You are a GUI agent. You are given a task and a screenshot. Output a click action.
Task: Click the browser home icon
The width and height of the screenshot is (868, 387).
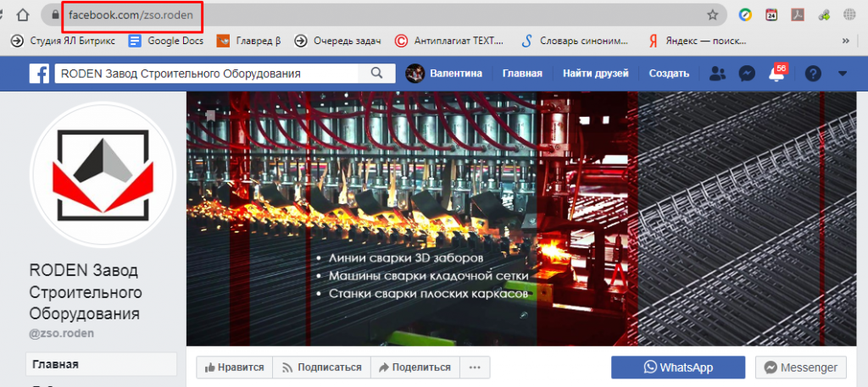click(x=23, y=15)
